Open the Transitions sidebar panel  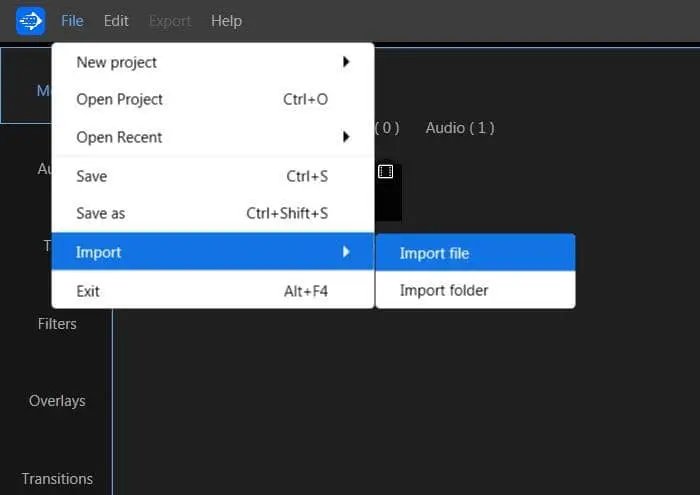click(57, 478)
